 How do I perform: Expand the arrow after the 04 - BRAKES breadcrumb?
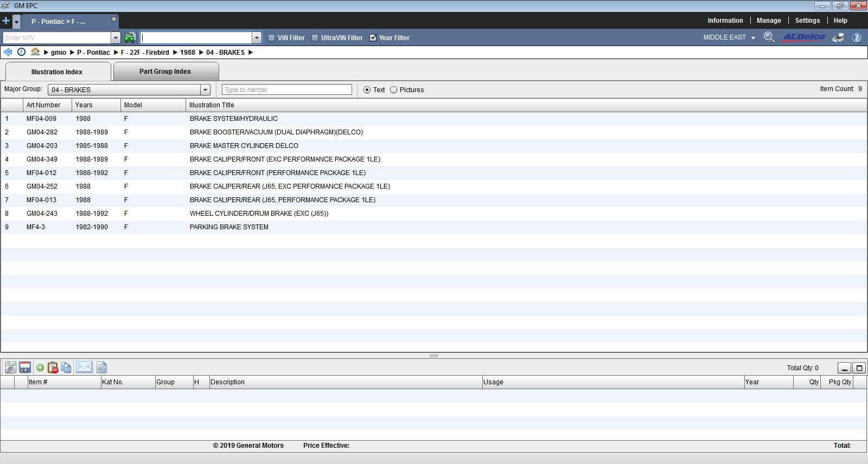[251, 53]
